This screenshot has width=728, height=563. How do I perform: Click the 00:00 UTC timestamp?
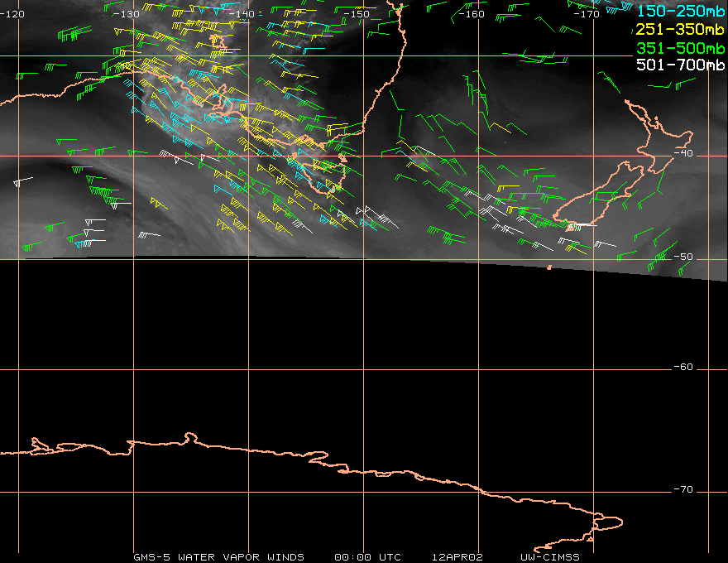pos(367,556)
